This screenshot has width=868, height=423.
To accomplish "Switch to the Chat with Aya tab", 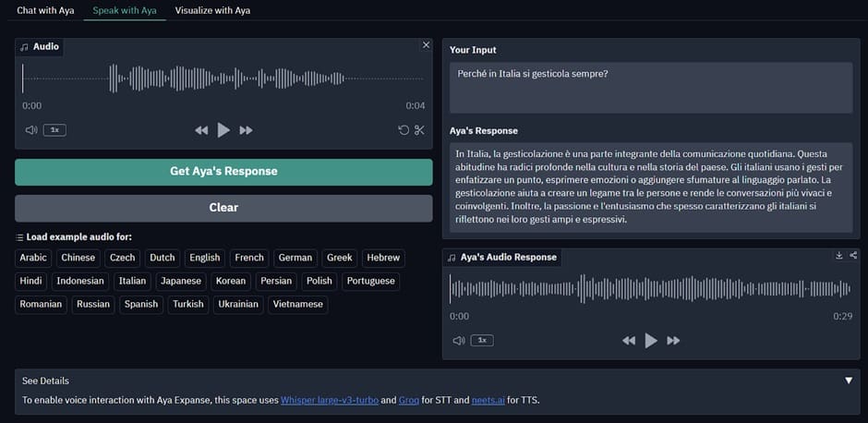I will click(x=46, y=10).
